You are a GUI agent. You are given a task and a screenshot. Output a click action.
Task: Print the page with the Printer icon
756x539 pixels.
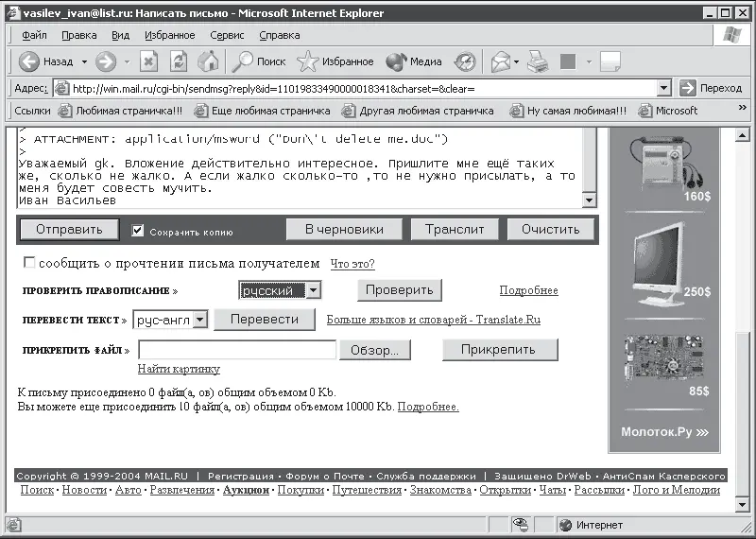pos(538,61)
